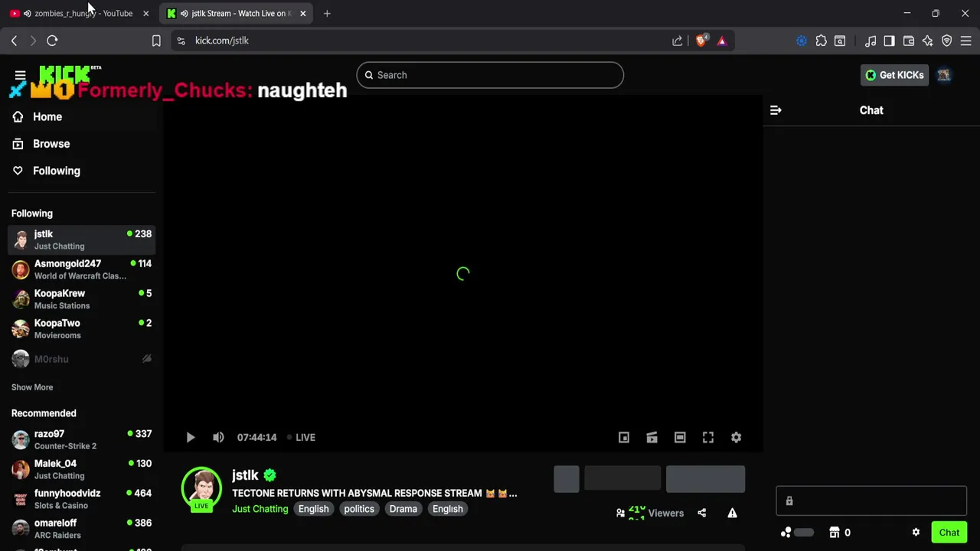
Task: Open chat settings gear
Action: coord(916,533)
